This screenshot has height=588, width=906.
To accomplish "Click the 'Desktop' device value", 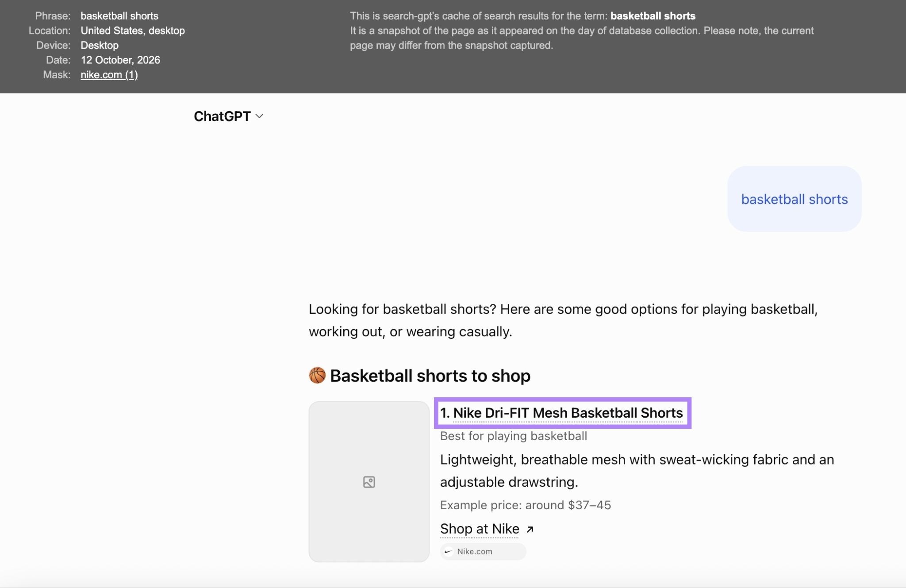I will pyautogui.click(x=100, y=45).
